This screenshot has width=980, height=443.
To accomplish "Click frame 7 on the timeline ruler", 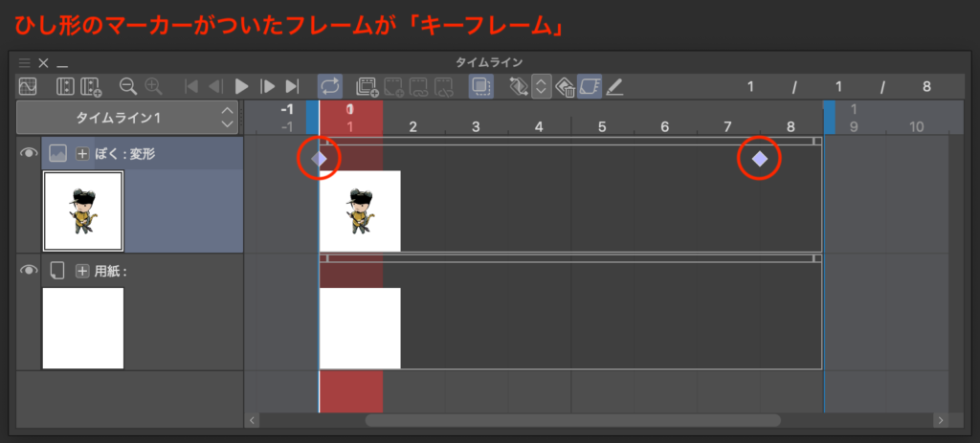I will tap(727, 127).
